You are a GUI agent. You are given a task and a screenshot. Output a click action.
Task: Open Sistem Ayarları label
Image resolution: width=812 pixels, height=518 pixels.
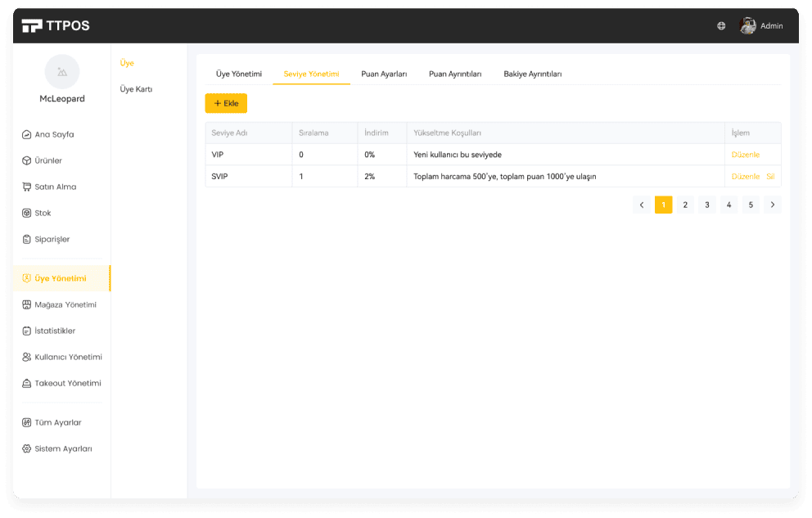tap(63, 449)
